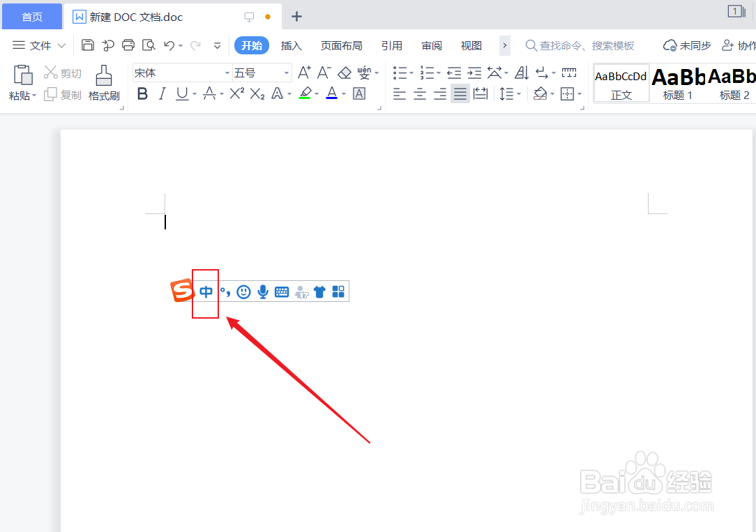Switch to the 引用 tab
The width and height of the screenshot is (756, 532).
(x=391, y=45)
